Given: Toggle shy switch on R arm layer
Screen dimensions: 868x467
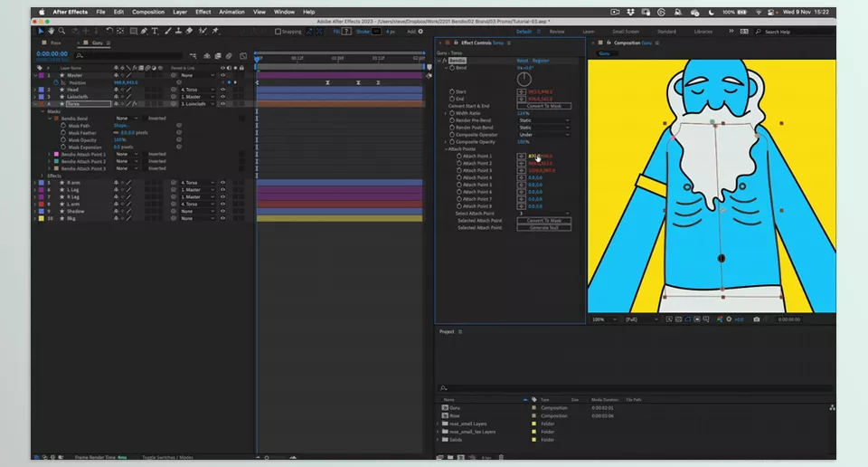Looking at the screenshot, I should (x=116, y=183).
